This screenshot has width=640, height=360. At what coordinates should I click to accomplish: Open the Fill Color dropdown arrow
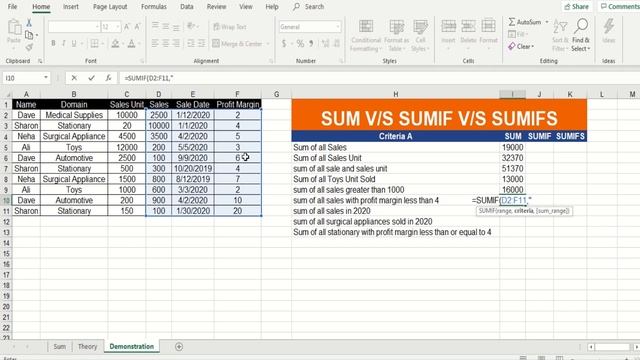tap(122, 44)
